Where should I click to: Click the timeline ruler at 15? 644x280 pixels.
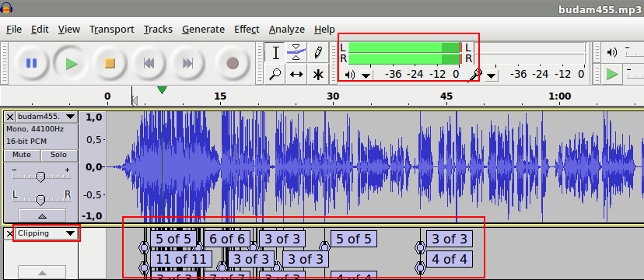click(x=220, y=96)
